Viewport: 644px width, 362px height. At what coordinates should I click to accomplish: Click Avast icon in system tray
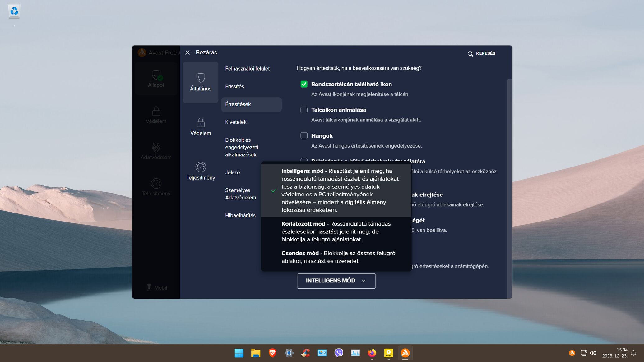pos(572,353)
